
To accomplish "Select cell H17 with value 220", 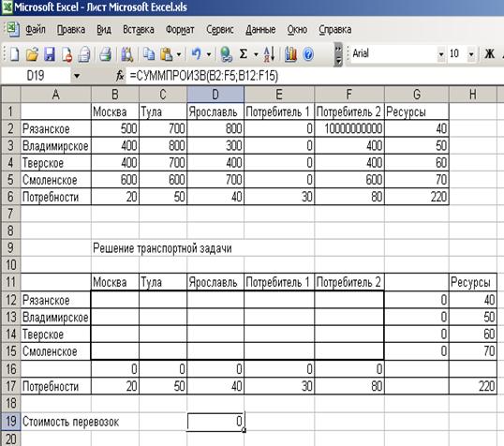I will [x=473, y=386].
